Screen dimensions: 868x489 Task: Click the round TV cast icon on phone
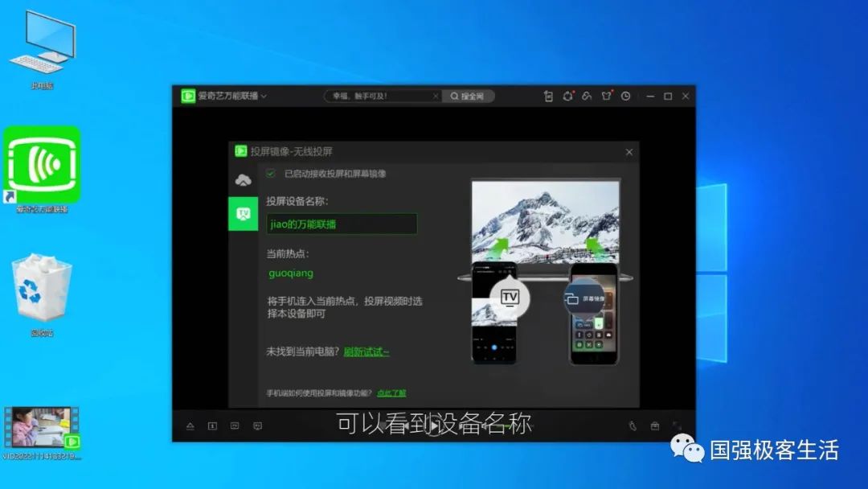510,298
